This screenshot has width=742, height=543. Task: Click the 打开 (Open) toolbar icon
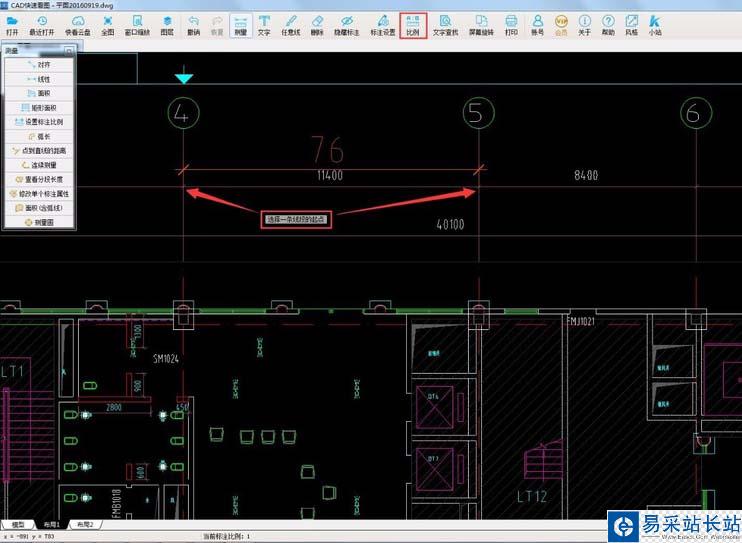(12, 24)
